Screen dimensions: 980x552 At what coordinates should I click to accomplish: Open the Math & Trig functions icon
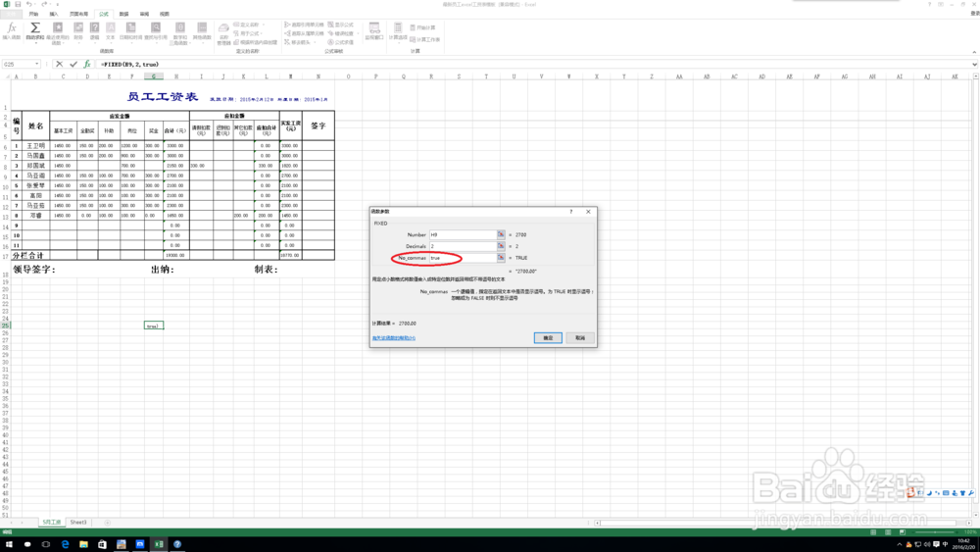pos(180,28)
